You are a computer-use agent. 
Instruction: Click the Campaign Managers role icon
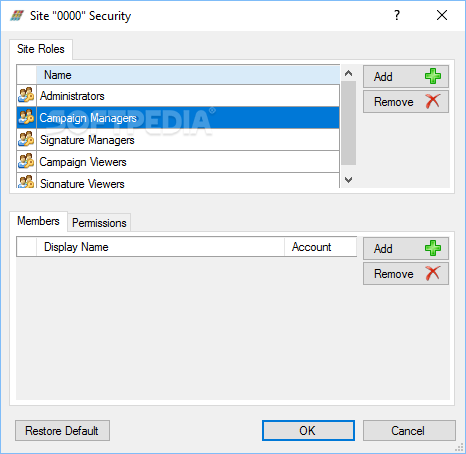[x=26, y=117]
